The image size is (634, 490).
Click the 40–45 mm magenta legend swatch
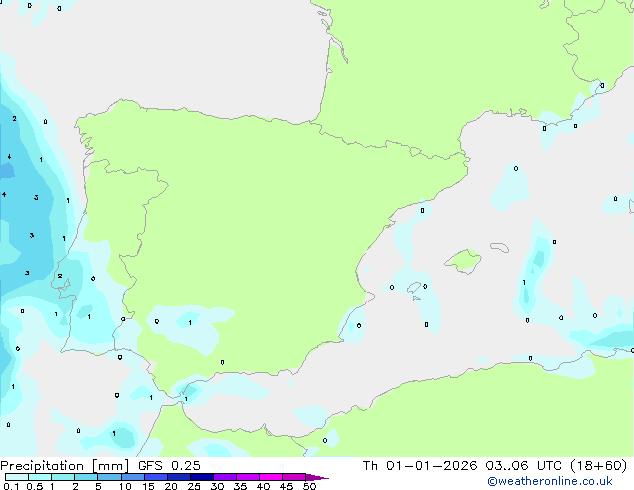[271, 477]
